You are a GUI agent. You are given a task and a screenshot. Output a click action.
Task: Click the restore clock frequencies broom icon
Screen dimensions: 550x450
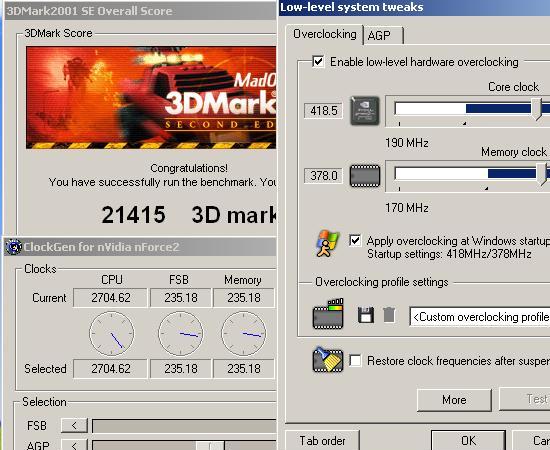(327, 360)
